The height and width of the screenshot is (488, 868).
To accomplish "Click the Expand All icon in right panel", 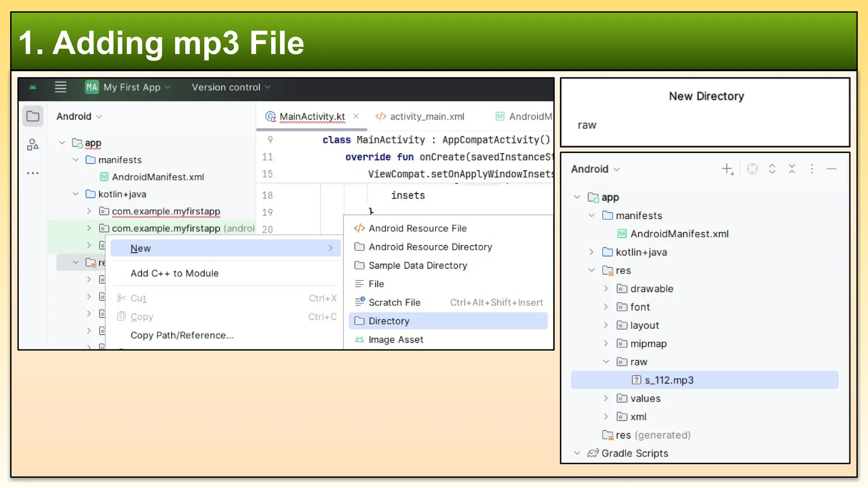I will click(x=772, y=169).
